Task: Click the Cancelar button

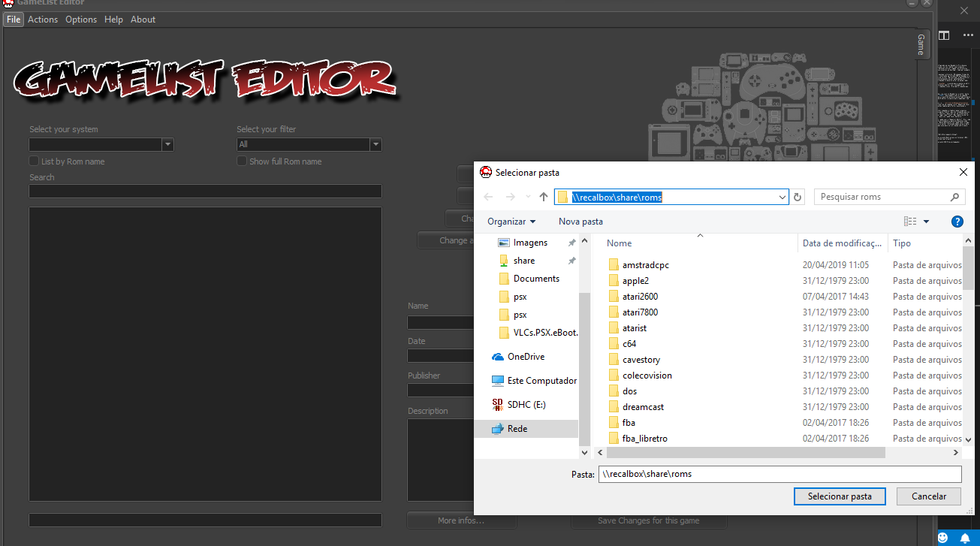Action: [929, 496]
